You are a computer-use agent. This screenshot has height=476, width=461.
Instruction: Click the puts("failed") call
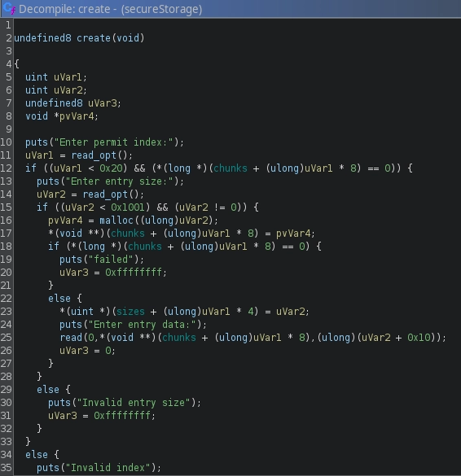point(102,260)
